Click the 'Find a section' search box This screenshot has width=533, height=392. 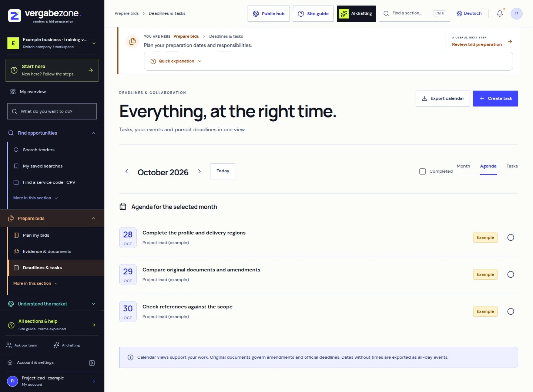click(415, 13)
